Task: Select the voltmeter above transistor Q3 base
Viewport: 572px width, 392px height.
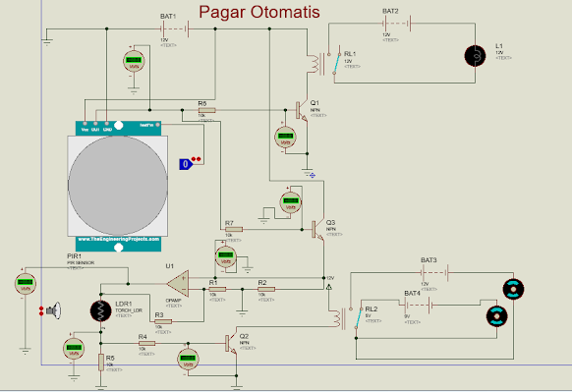Action: 291,202
